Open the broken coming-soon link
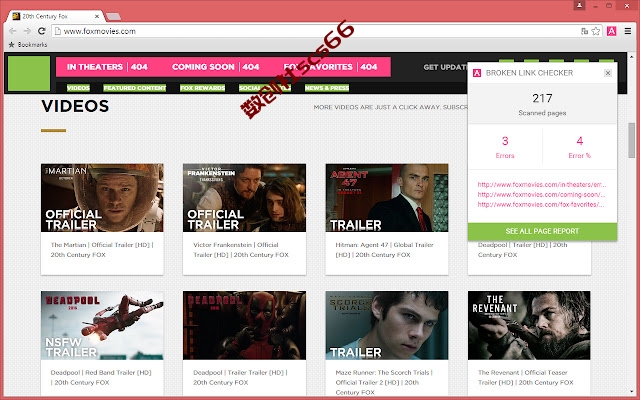The width and height of the screenshot is (640, 400). [541, 195]
